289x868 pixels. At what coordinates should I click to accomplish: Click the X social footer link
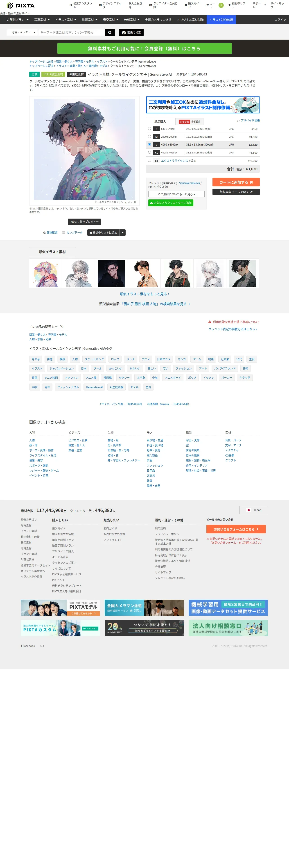42,646
